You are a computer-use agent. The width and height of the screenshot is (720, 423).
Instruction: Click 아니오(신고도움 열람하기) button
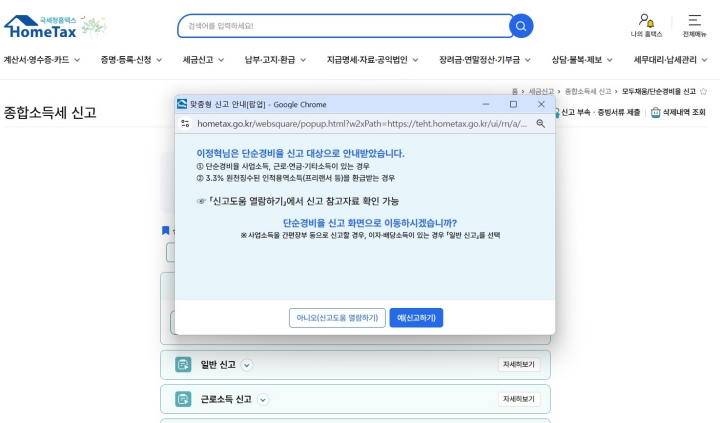(337, 318)
